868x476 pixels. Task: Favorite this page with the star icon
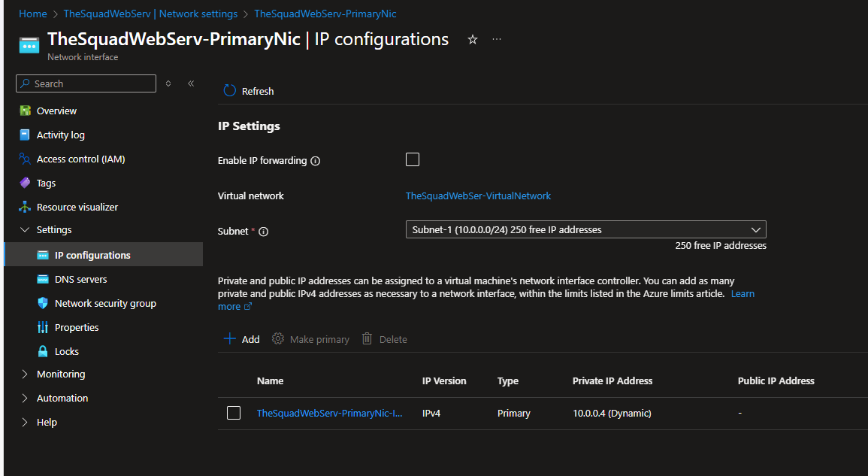point(472,39)
